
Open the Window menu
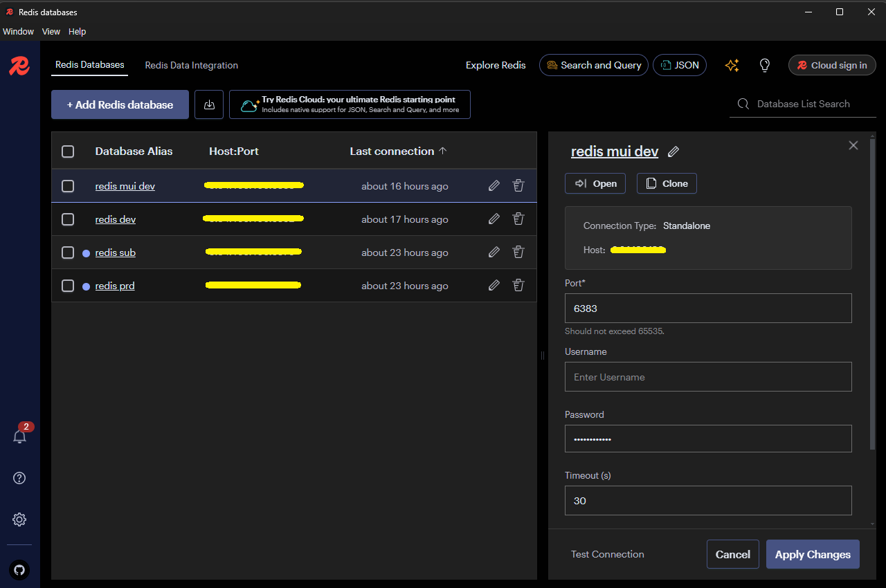pyautogui.click(x=18, y=32)
